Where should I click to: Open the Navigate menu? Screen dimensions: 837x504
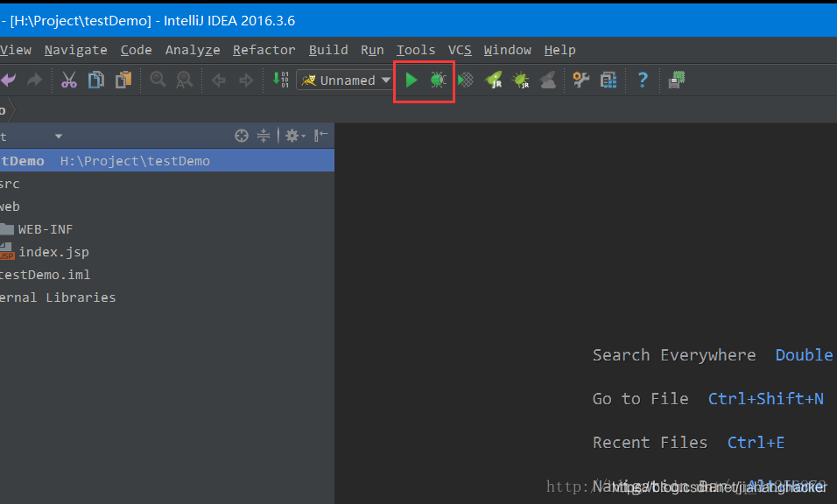(x=76, y=50)
